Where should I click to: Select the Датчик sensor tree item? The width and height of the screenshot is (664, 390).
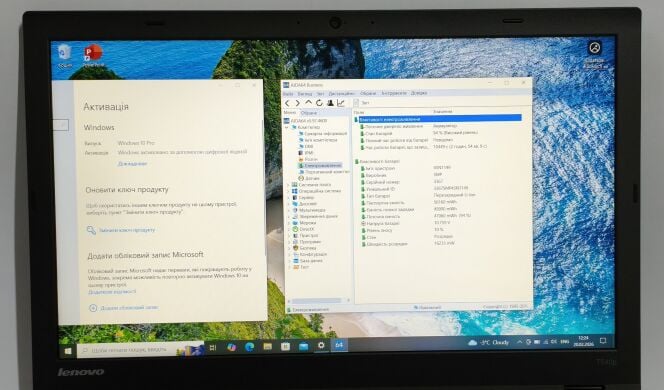coord(309,178)
